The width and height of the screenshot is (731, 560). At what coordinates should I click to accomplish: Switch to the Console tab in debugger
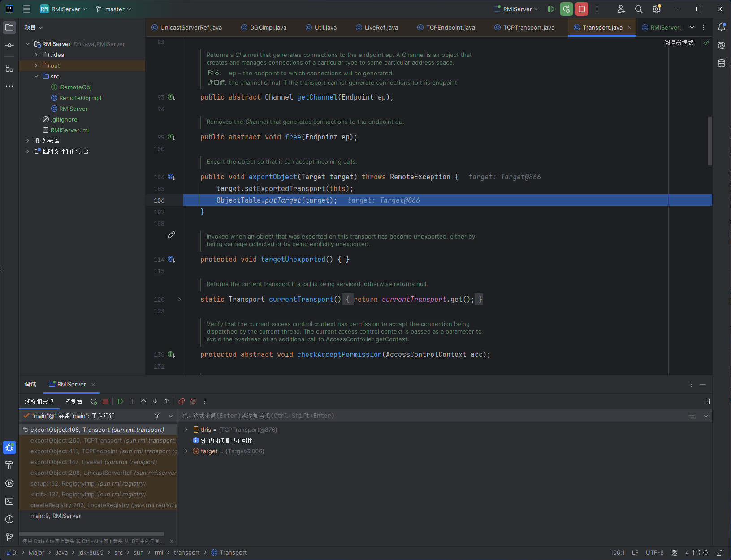pyautogui.click(x=74, y=402)
